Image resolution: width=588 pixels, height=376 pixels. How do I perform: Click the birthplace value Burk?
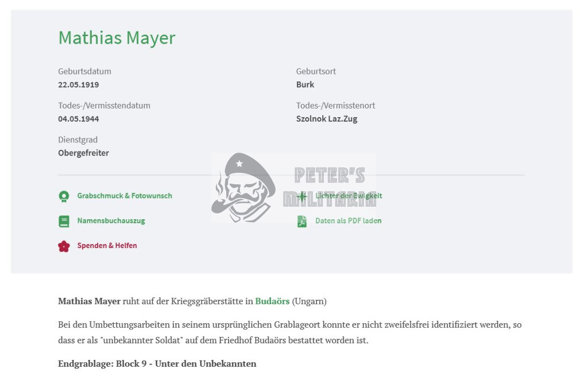point(305,85)
